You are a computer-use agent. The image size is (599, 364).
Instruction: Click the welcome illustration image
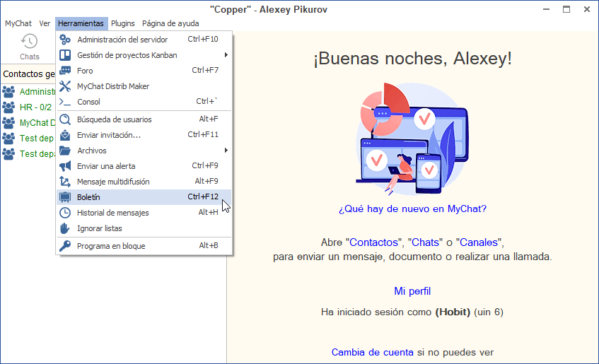[x=412, y=139]
